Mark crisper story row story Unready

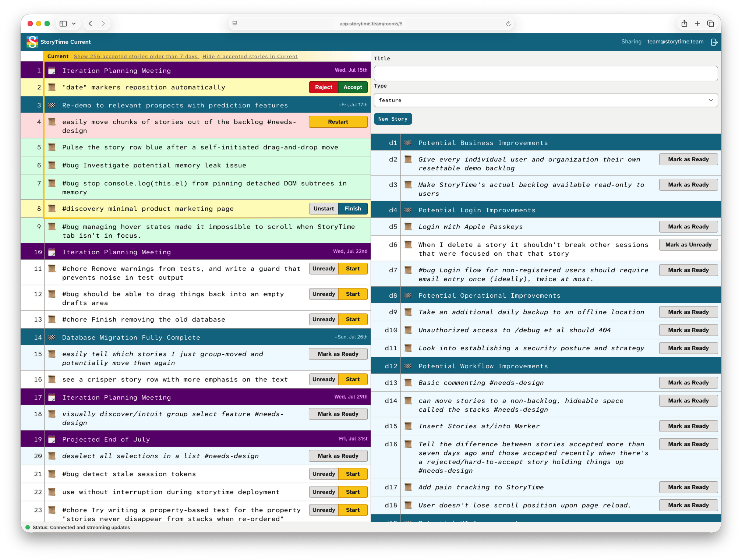pyautogui.click(x=324, y=379)
